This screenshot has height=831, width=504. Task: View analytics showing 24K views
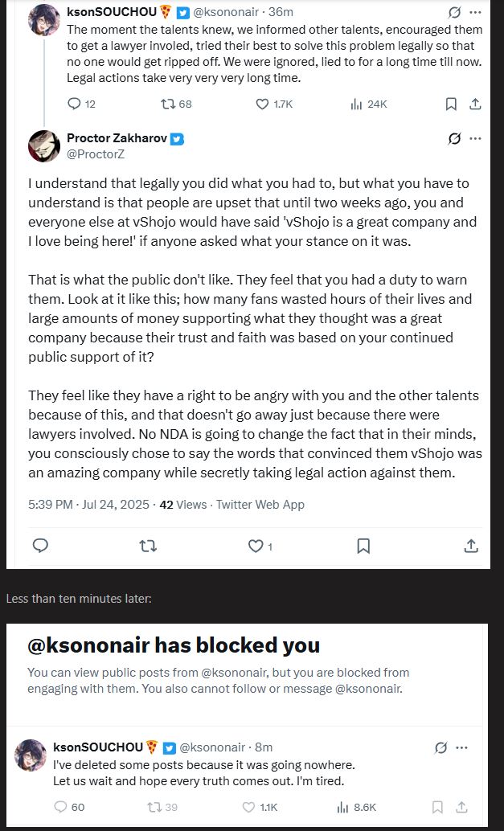click(357, 104)
